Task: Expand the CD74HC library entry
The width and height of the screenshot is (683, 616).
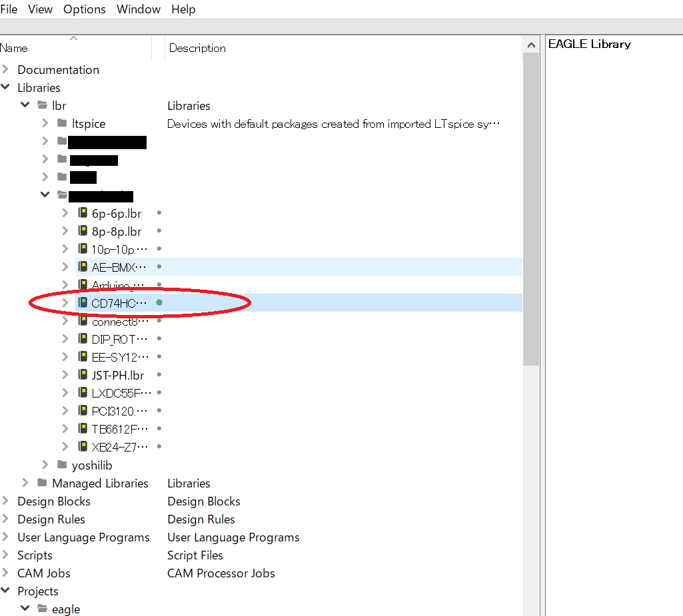Action: (x=65, y=302)
